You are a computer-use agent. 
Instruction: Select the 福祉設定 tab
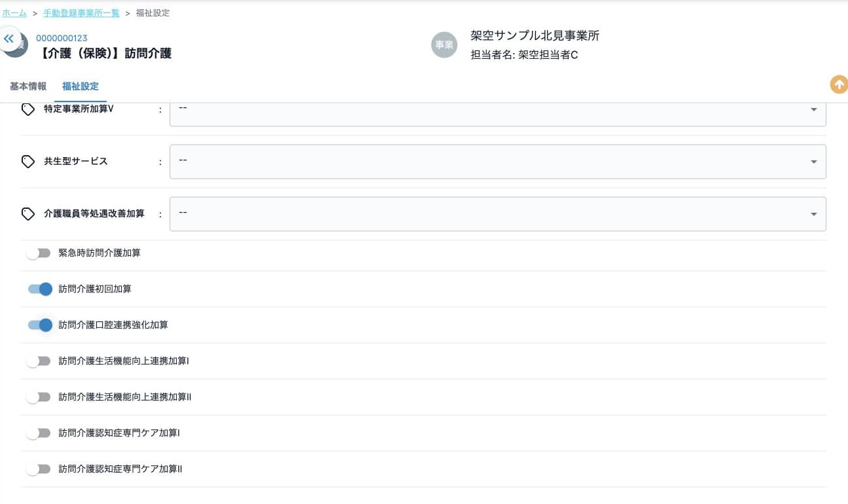point(81,86)
